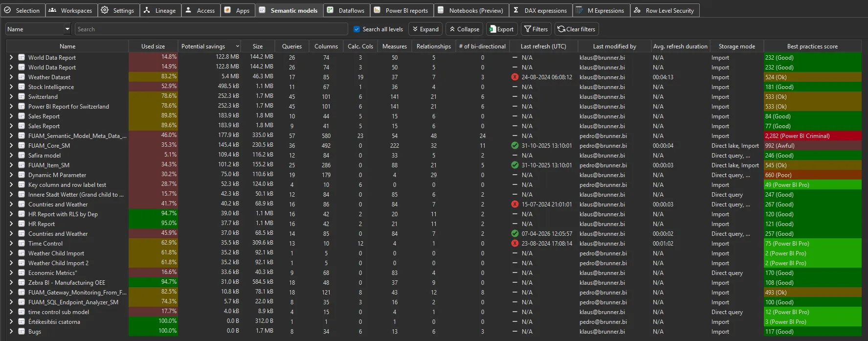Open the Dataflows tab
This screenshot has height=341, width=868.
coord(346,10)
